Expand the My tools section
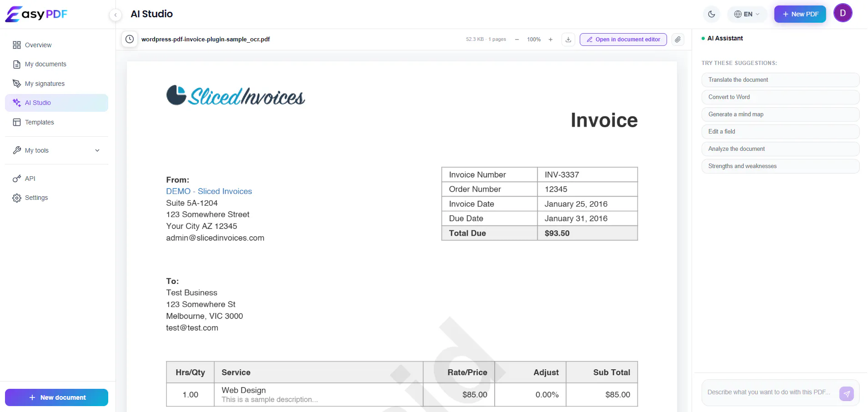Image resolution: width=868 pixels, height=412 pixels. [56, 150]
